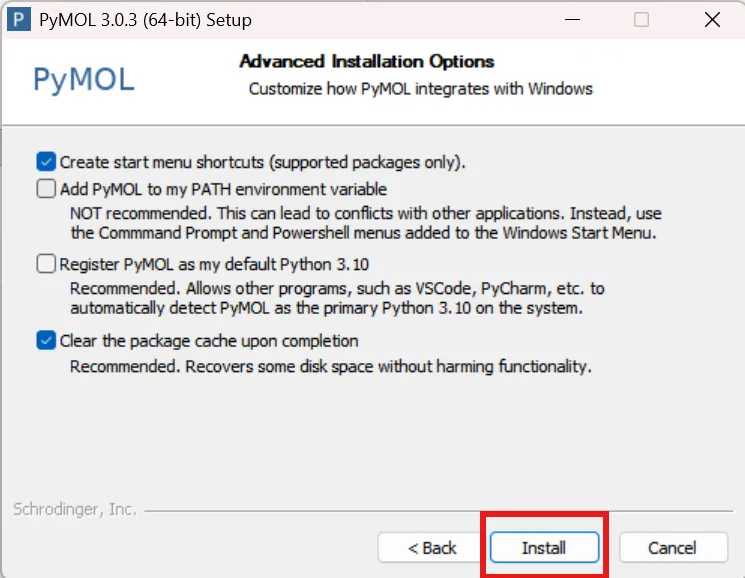Click the greyed-out maximize window button
The width and height of the screenshot is (745, 578).
coord(641,19)
